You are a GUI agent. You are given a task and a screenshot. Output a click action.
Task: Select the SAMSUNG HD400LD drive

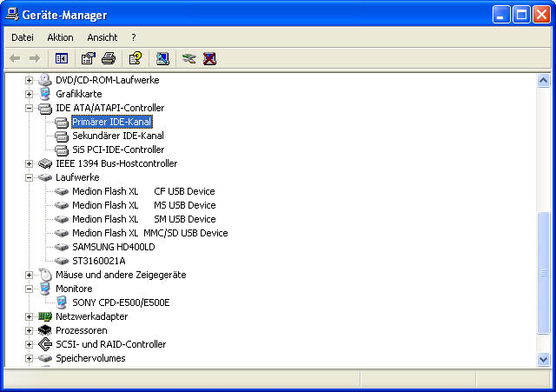pyautogui.click(x=113, y=247)
